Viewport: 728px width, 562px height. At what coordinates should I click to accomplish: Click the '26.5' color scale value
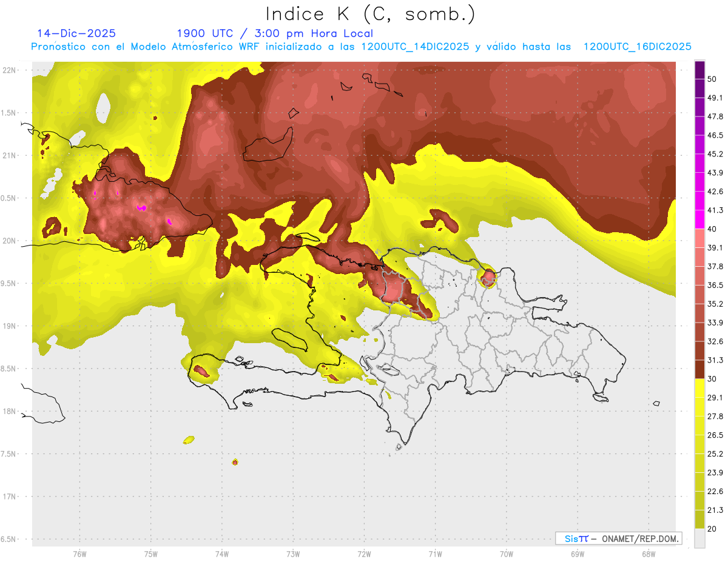point(715,435)
